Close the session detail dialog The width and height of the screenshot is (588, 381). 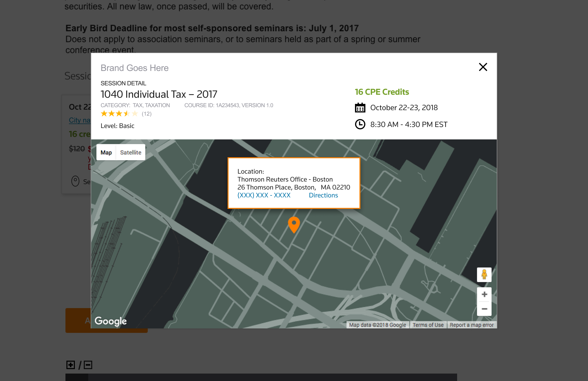coord(483,67)
